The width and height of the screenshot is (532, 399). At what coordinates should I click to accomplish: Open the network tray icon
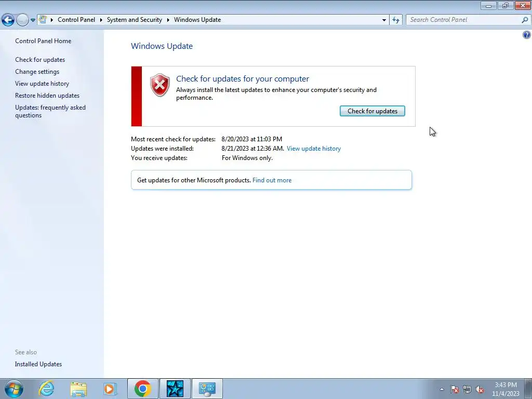[x=467, y=389]
